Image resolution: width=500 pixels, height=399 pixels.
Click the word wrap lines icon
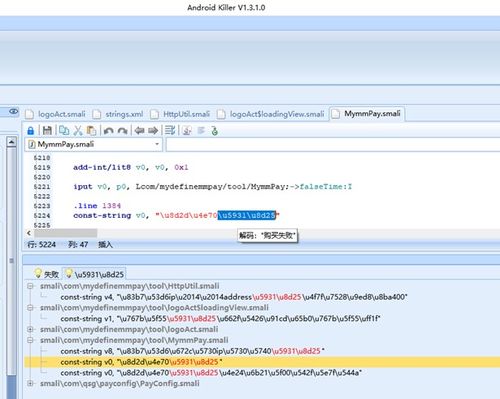coord(170,130)
